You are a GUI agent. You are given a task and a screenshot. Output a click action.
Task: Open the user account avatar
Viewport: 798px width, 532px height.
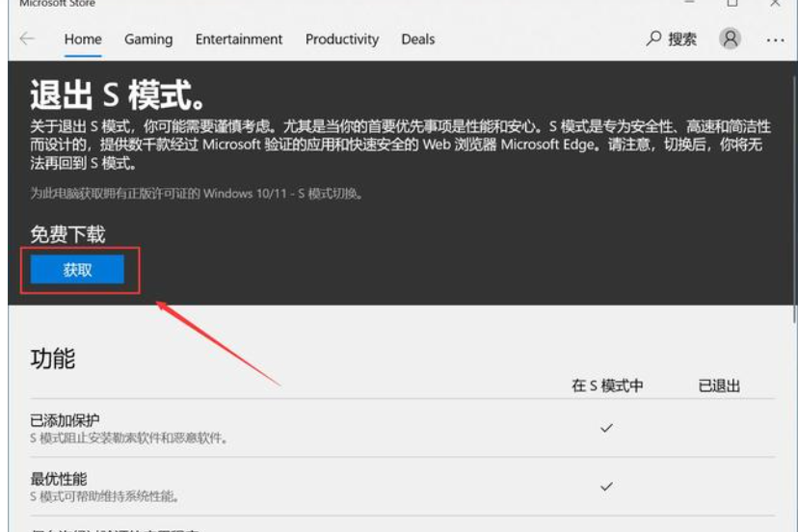pos(731,40)
